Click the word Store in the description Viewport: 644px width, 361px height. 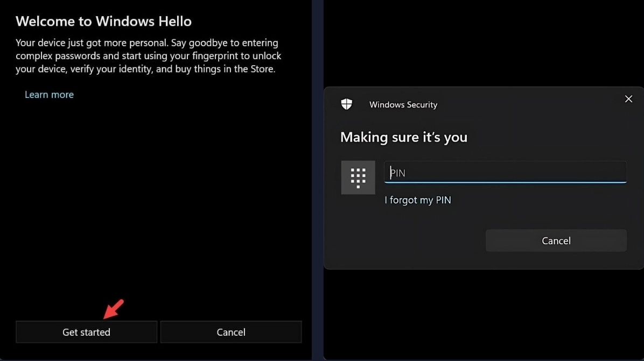pos(263,69)
